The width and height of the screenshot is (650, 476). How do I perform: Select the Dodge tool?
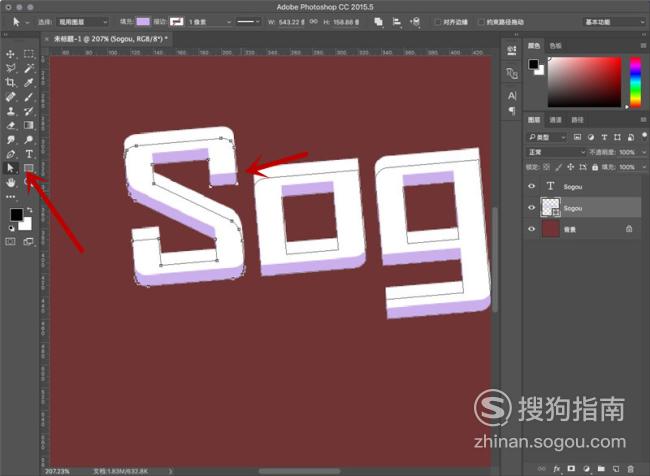tap(29, 140)
